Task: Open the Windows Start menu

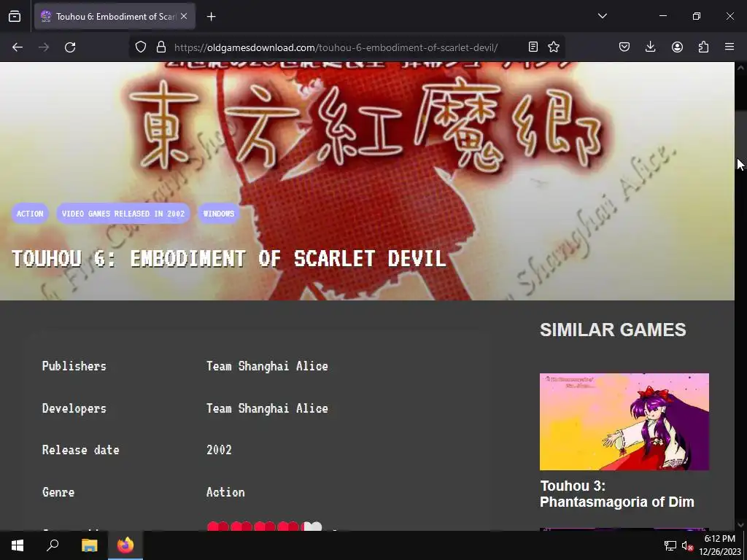Action: click(x=18, y=545)
